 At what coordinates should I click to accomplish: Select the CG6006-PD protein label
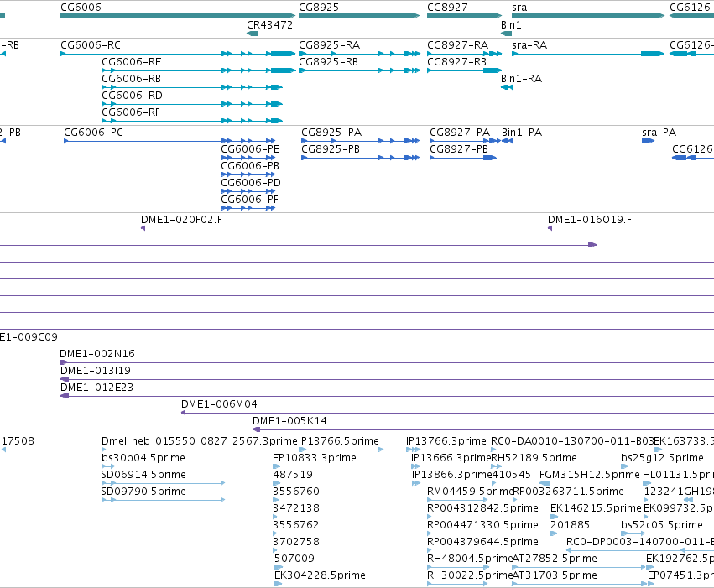251,183
